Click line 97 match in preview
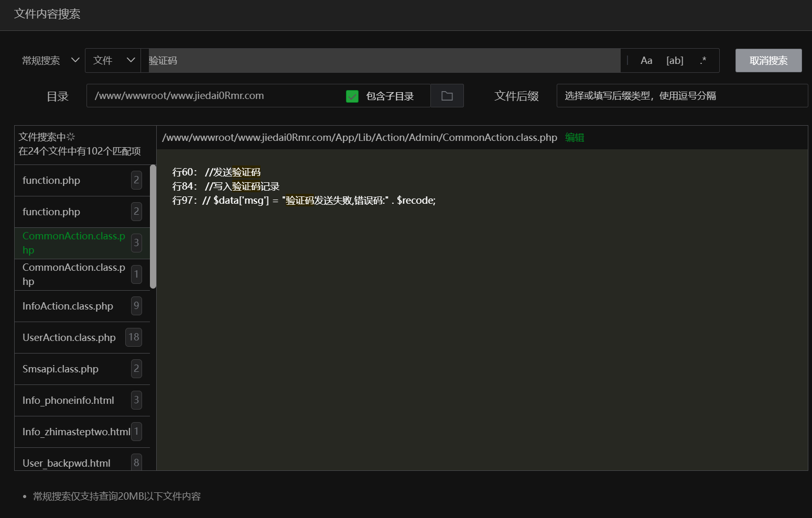 point(304,201)
